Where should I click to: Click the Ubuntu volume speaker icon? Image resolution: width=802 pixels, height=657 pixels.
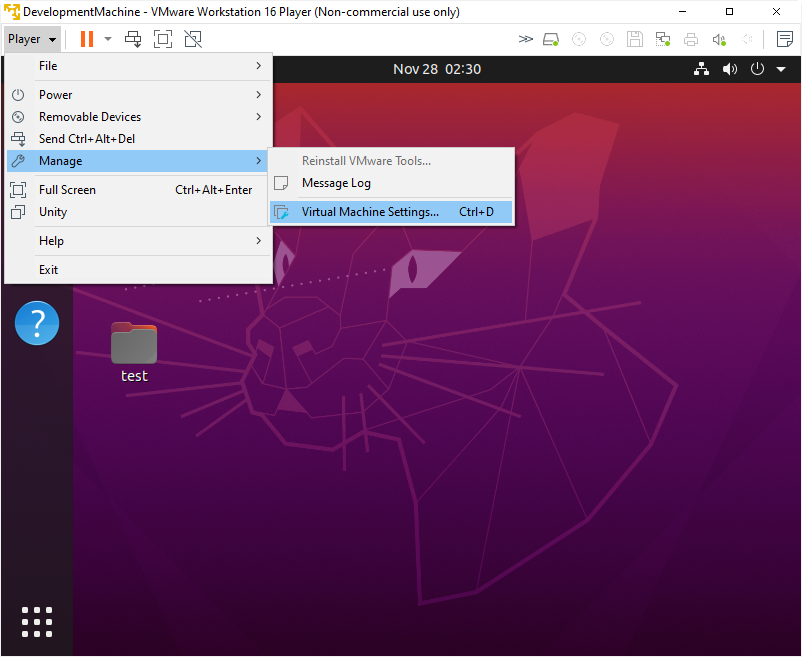pos(730,69)
